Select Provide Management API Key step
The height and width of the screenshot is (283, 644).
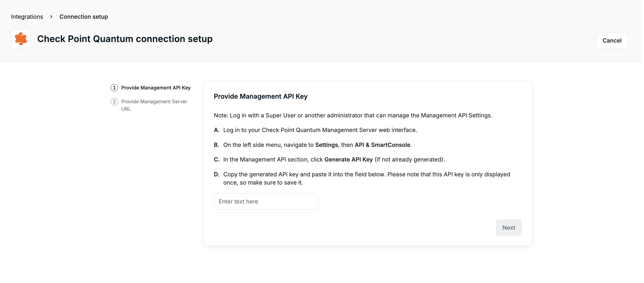pos(156,88)
